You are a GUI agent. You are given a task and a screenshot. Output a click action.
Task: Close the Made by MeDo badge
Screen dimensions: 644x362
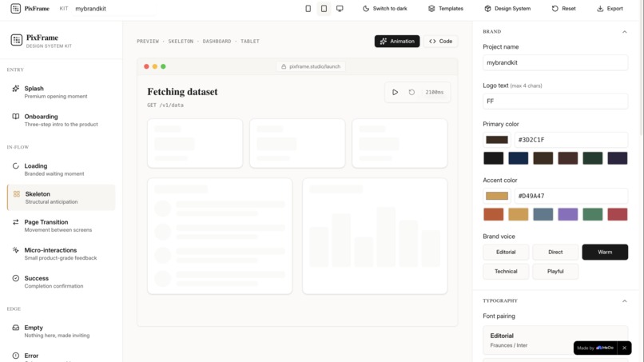tap(624, 348)
